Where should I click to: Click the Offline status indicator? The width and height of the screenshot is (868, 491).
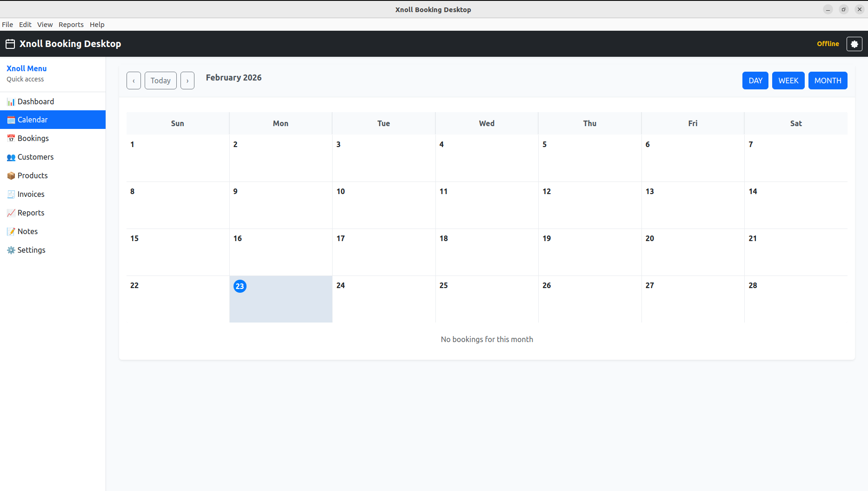tap(828, 44)
